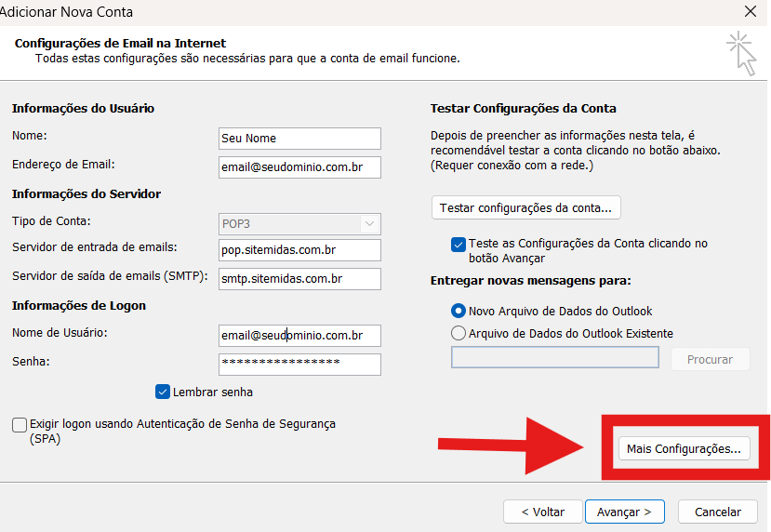Select Novo Arquivo de Dados do Outlook
The width and height of the screenshot is (771, 532).
pos(458,312)
